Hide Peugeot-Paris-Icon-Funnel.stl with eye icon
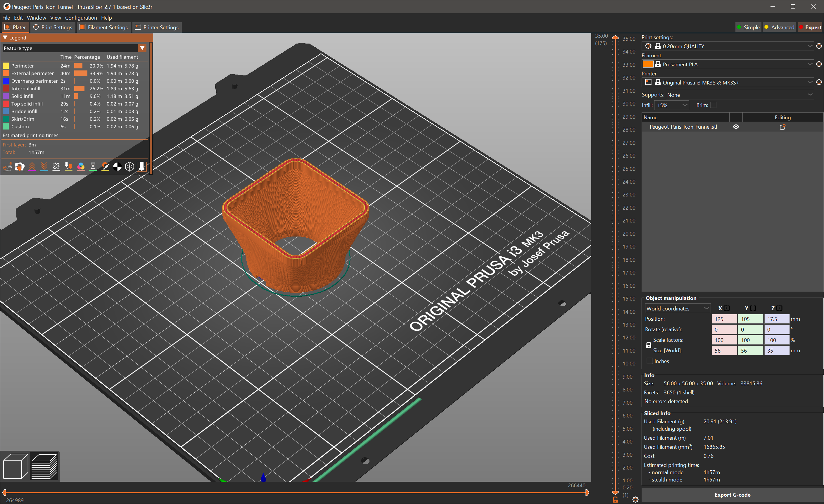824x504 pixels. point(736,127)
